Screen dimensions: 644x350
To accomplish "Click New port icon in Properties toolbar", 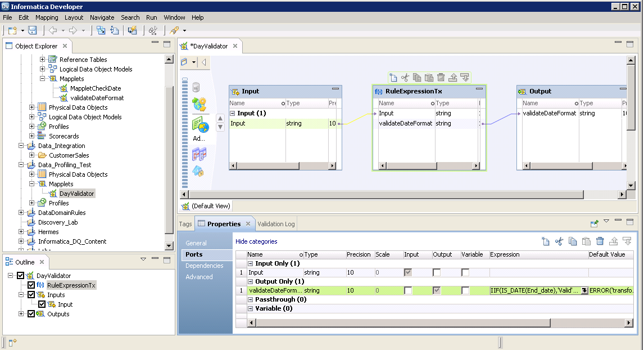I will coord(546,241).
